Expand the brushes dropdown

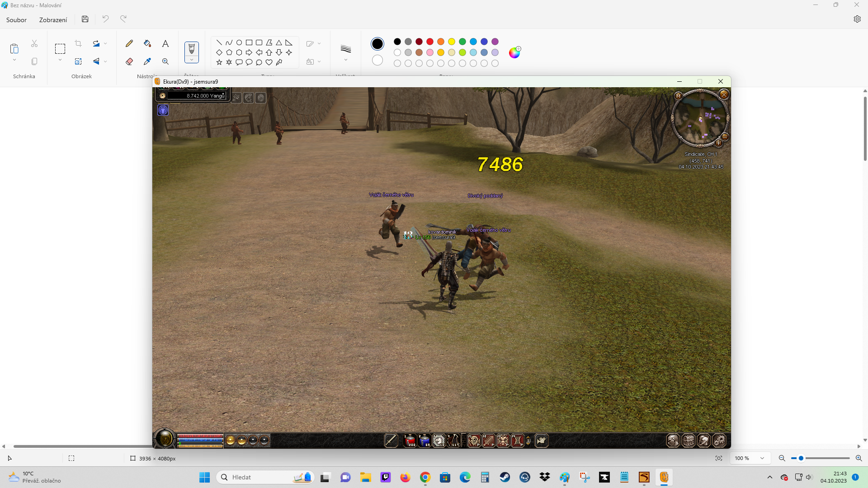pos(192,60)
